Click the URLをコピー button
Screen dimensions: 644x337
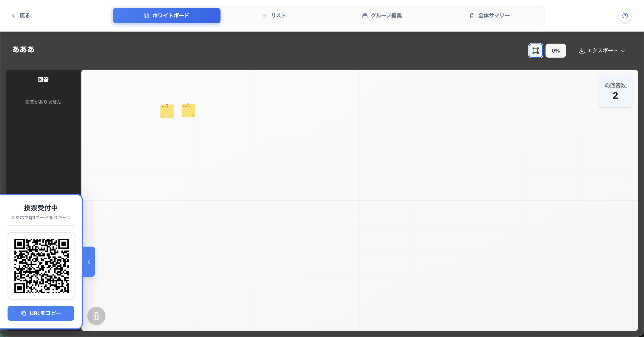pyautogui.click(x=41, y=313)
